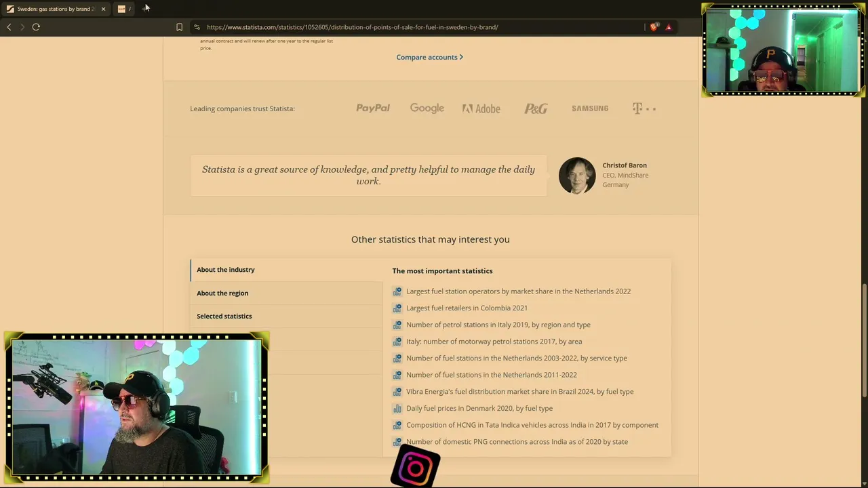Open the Brave Shields lion icon

(654, 27)
